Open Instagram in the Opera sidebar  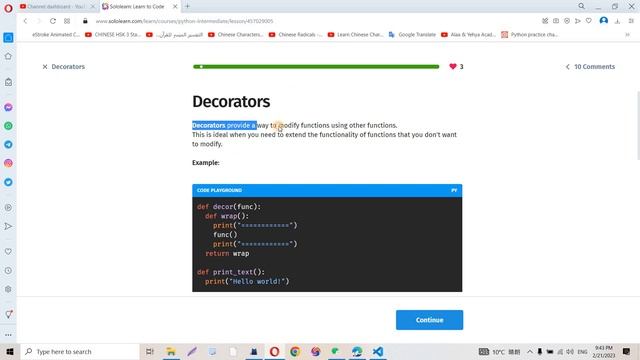(x=8, y=163)
